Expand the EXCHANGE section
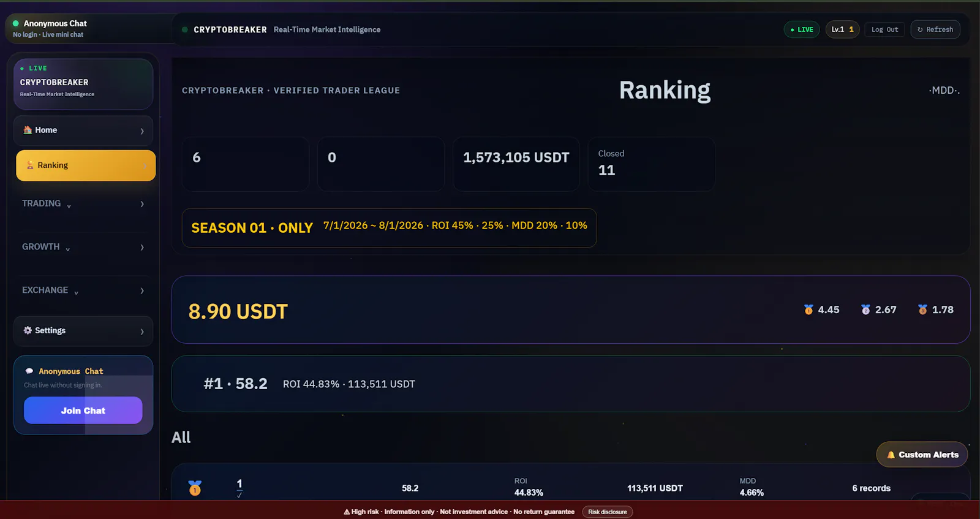 (83, 291)
